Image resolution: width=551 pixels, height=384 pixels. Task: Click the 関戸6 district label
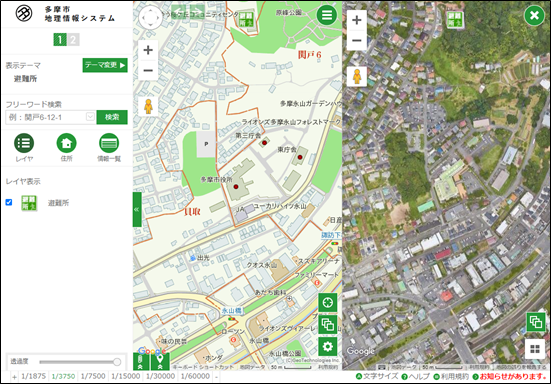click(x=310, y=54)
